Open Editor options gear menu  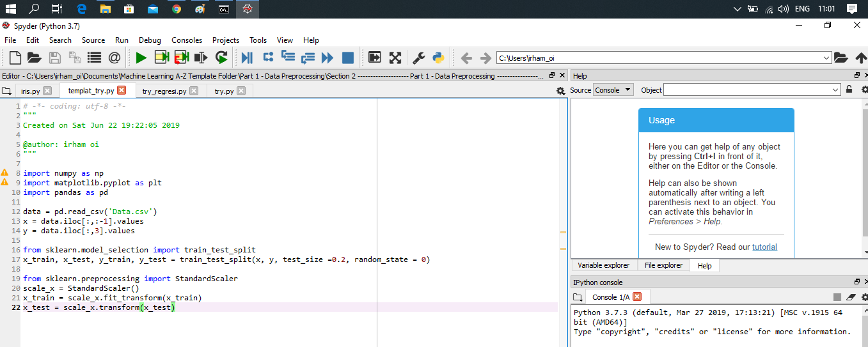(x=561, y=91)
